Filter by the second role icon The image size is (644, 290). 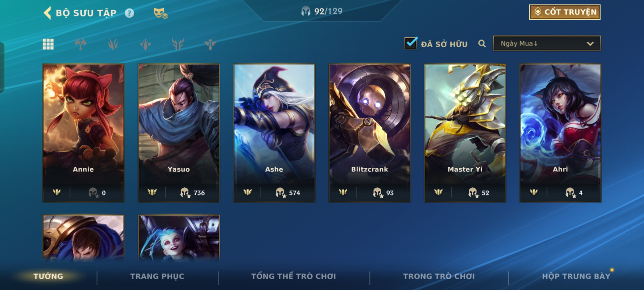pyautogui.click(x=113, y=44)
